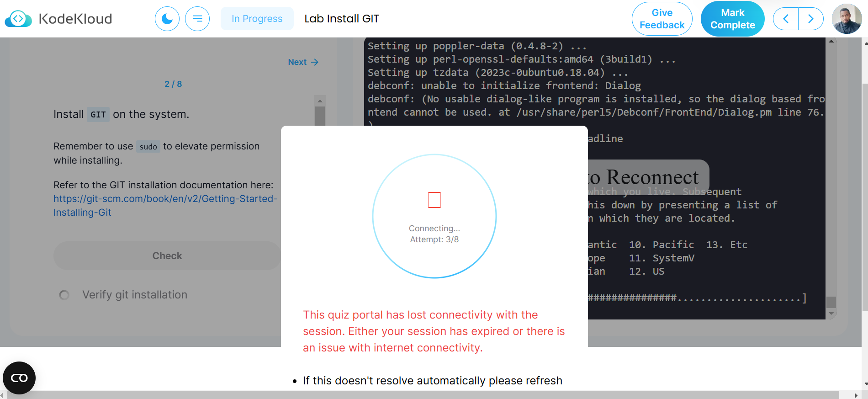Screen dimensions: 868x399
Task: Click the KodeKloud cloud logo
Action: [18, 19]
